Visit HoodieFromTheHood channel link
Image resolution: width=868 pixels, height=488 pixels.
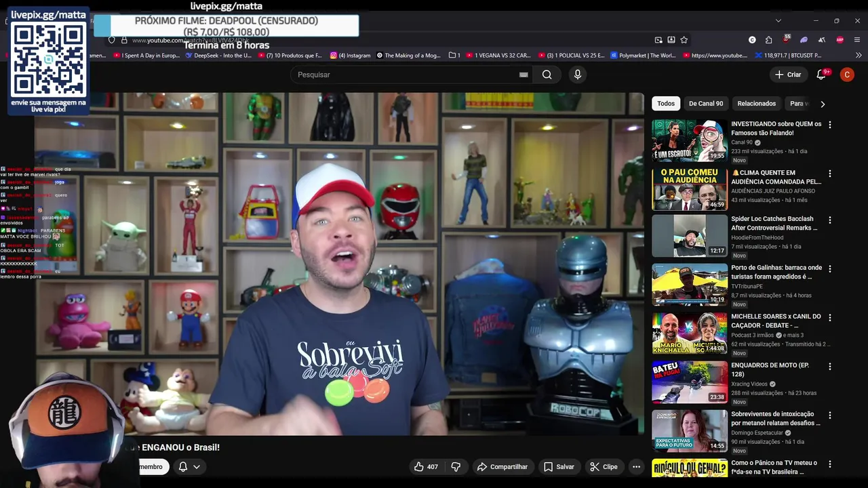(757, 237)
